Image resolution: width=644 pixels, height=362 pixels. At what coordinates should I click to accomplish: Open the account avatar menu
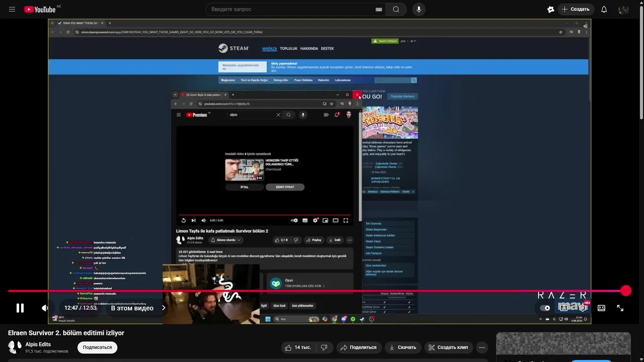click(623, 10)
